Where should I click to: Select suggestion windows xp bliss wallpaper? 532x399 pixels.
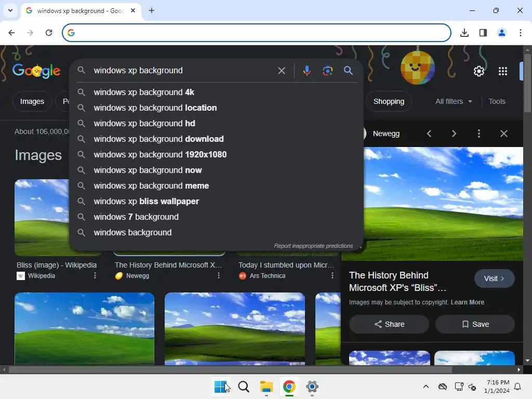tap(217, 202)
